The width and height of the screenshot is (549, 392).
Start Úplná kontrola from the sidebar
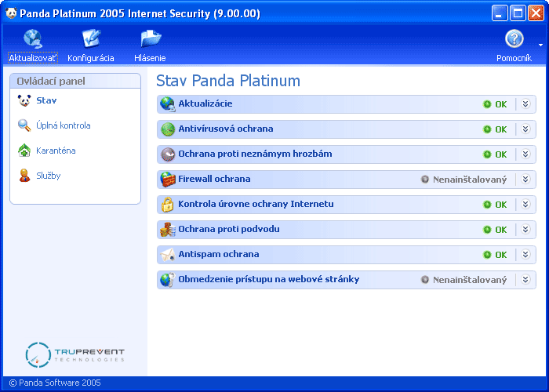tap(64, 125)
